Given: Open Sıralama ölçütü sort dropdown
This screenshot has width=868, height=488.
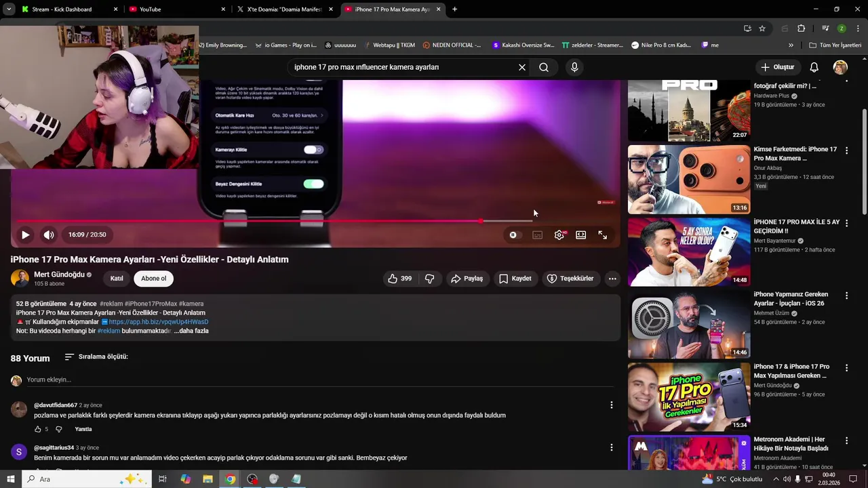Looking at the screenshot, I should 96,357.
